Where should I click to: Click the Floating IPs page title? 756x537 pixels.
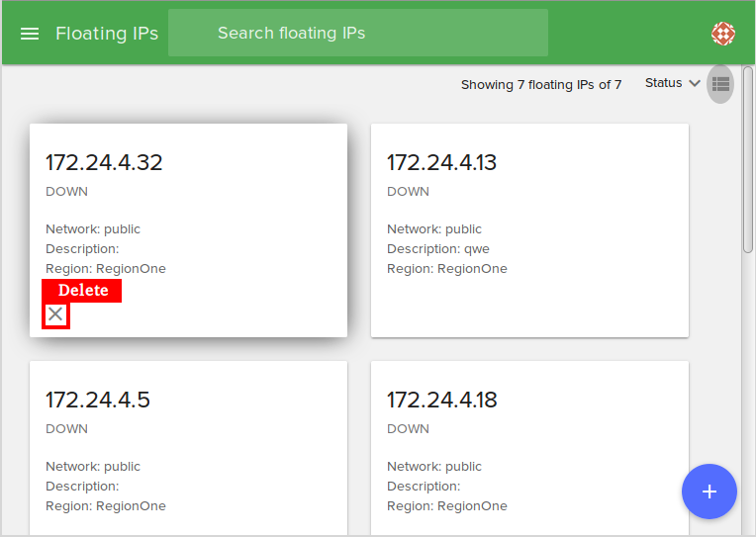click(x=107, y=34)
